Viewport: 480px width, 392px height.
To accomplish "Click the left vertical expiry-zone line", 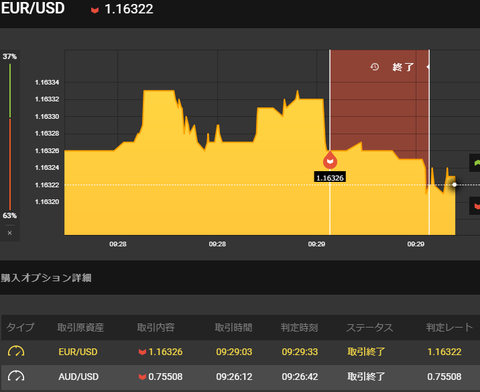I will point(330,142).
